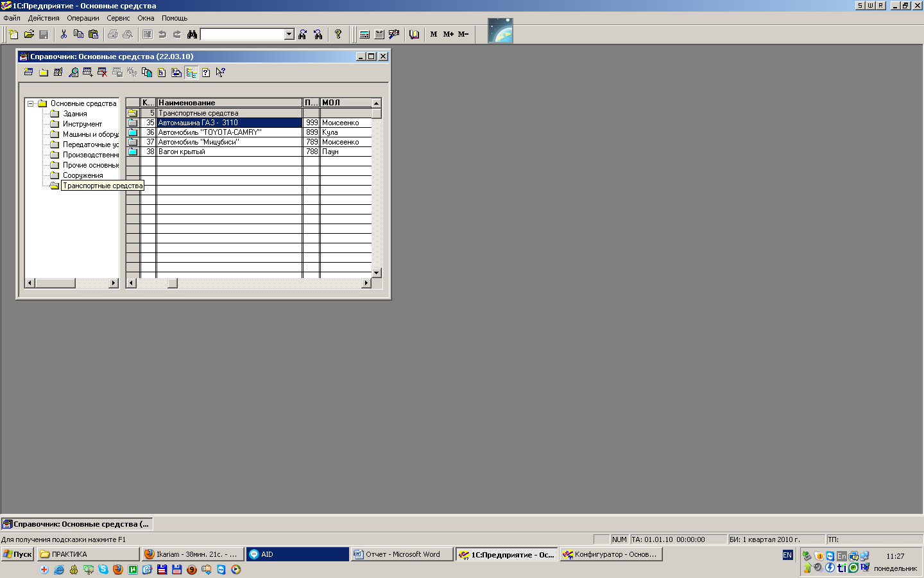The width and height of the screenshot is (924, 578).
Task: Click the Наименование column header
Action: (x=229, y=103)
